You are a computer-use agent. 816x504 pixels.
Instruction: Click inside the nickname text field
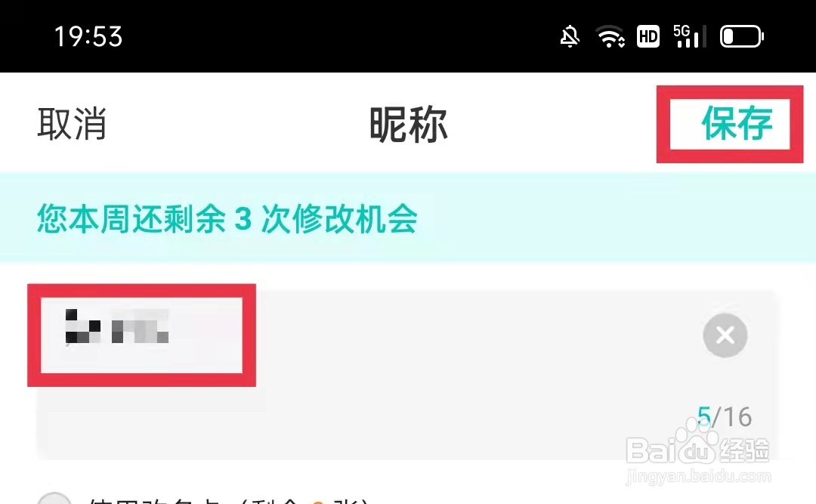(x=407, y=374)
